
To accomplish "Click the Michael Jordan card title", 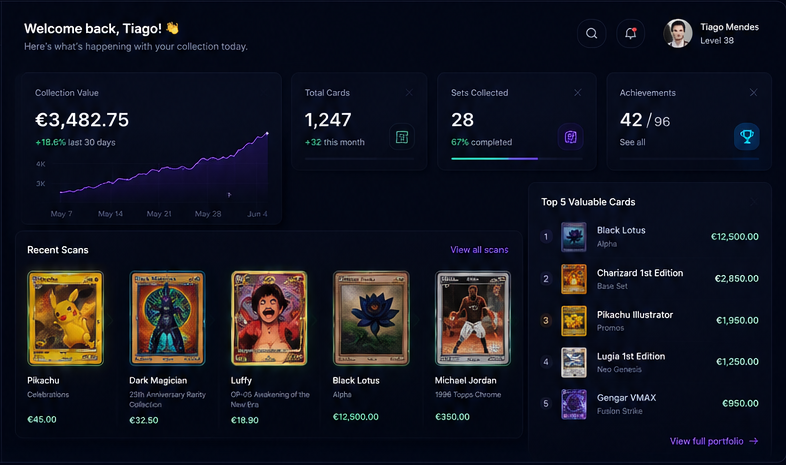I will click(465, 380).
